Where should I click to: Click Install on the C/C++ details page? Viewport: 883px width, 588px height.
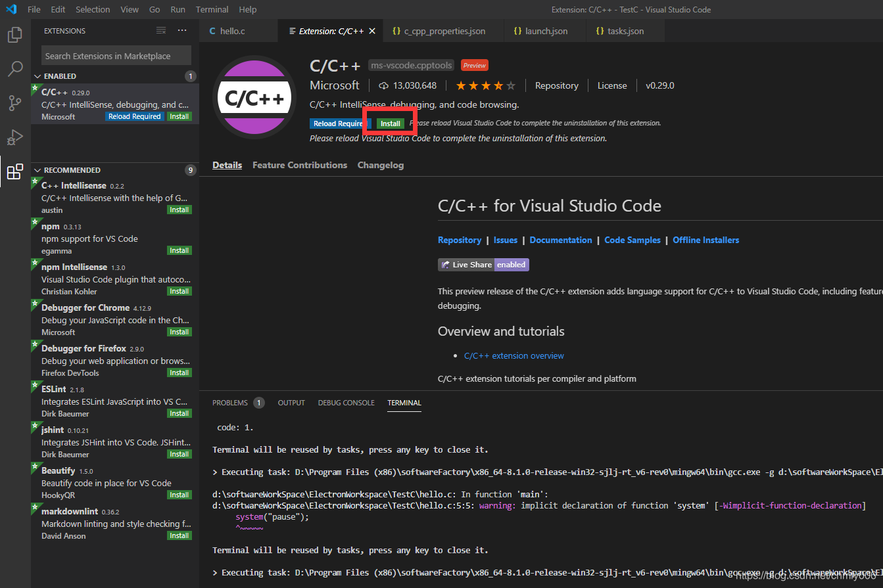point(391,124)
